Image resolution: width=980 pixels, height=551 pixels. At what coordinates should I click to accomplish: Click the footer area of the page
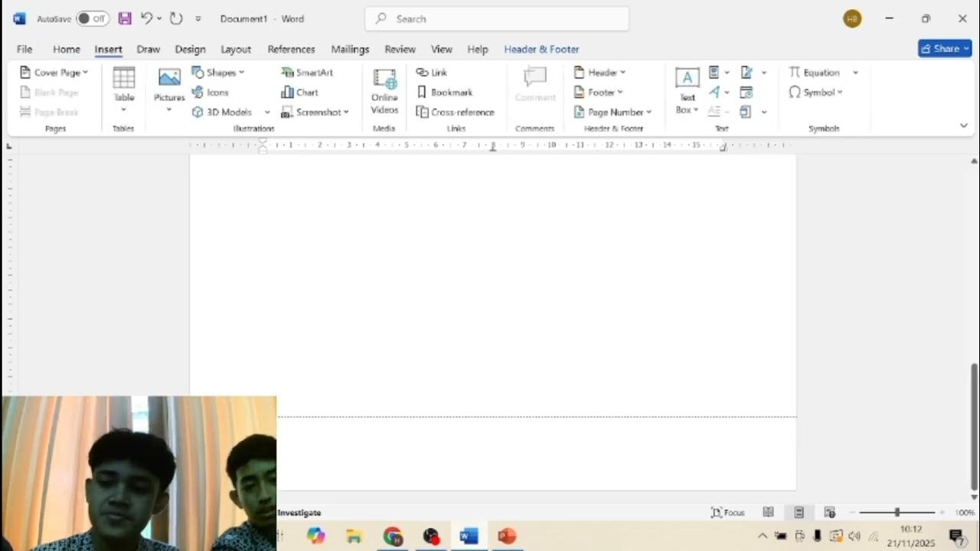(536, 453)
